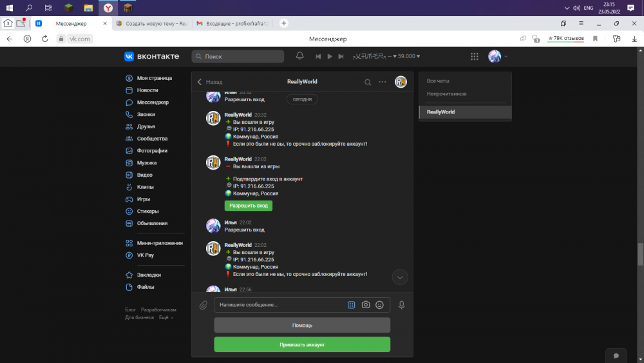Record a voice message with the microphone icon
The image size is (644, 363).
(401, 304)
